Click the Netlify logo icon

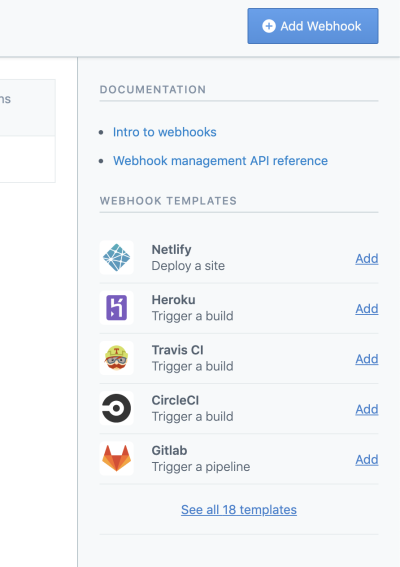click(116, 257)
